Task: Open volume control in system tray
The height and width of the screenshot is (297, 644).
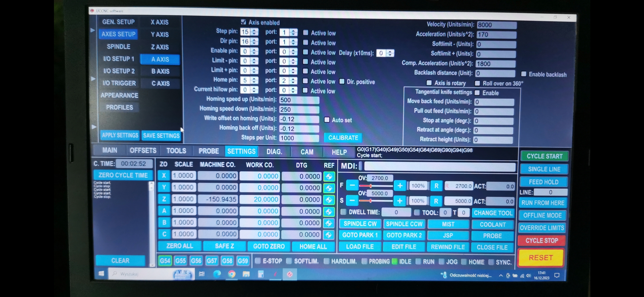Action: pos(528,276)
